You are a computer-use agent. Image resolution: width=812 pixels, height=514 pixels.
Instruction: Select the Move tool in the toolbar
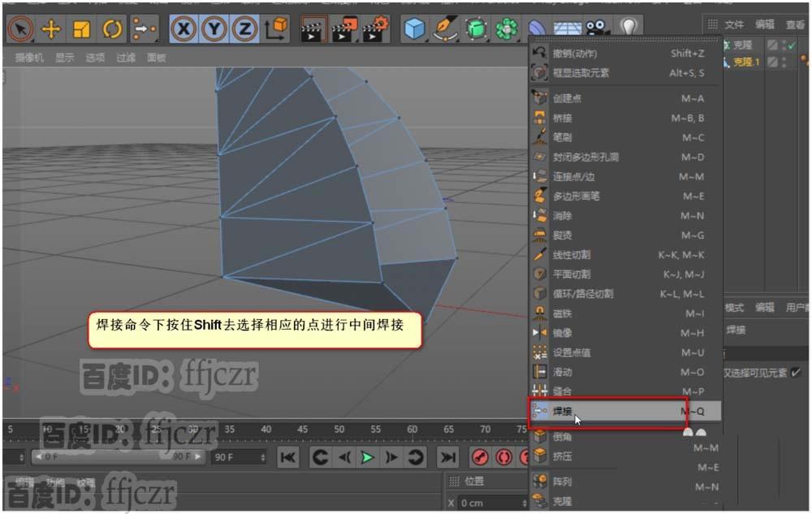tap(51, 27)
